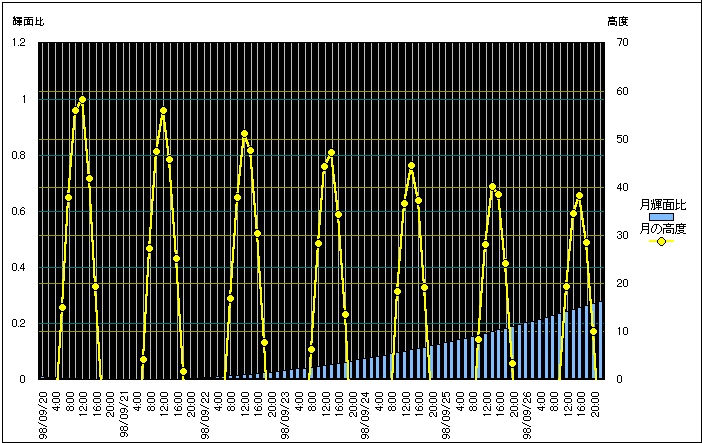Select the rightmost blue bar in the chart
The image size is (702, 443).
(599, 340)
